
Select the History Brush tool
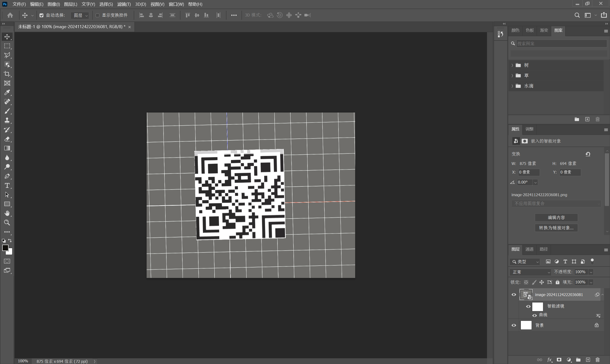(7, 130)
